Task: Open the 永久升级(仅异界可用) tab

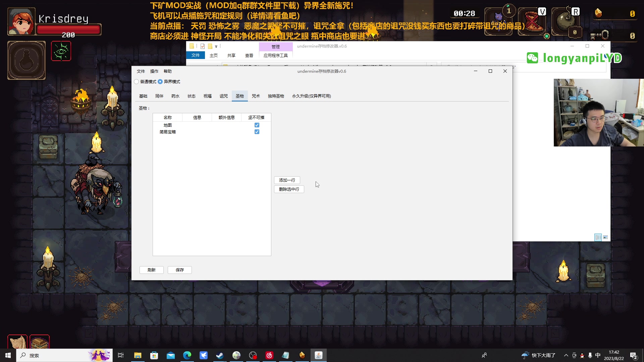Action: [x=312, y=96]
